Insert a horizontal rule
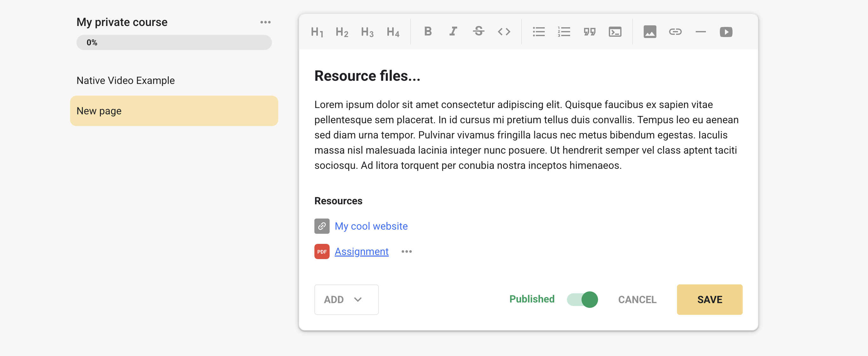The height and width of the screenshot is (356, 868). (x=700, y=32)
